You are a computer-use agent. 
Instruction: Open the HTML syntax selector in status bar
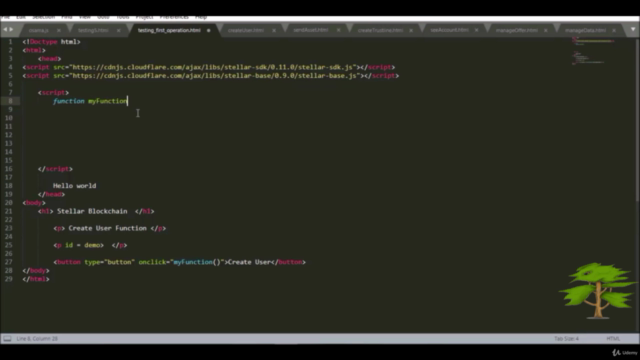[x=613, y=338]
